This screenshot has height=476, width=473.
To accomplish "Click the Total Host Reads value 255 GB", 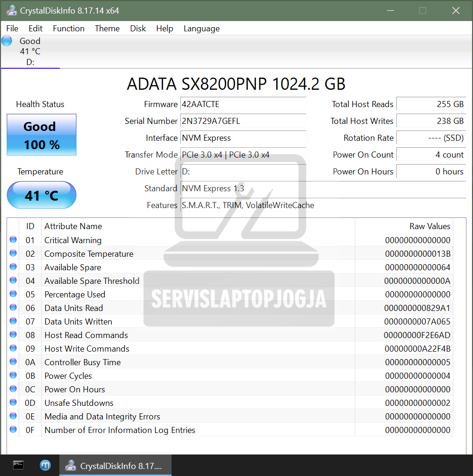I will 431,104.
